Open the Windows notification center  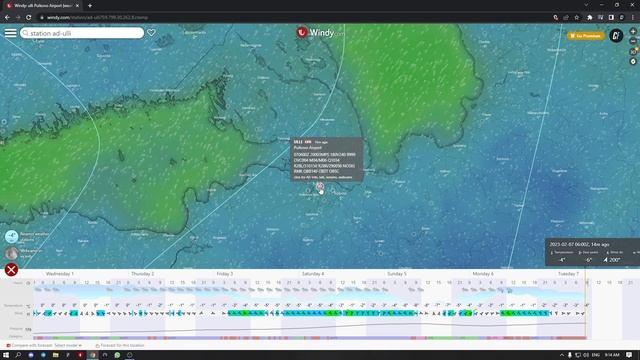coord(629,355)
